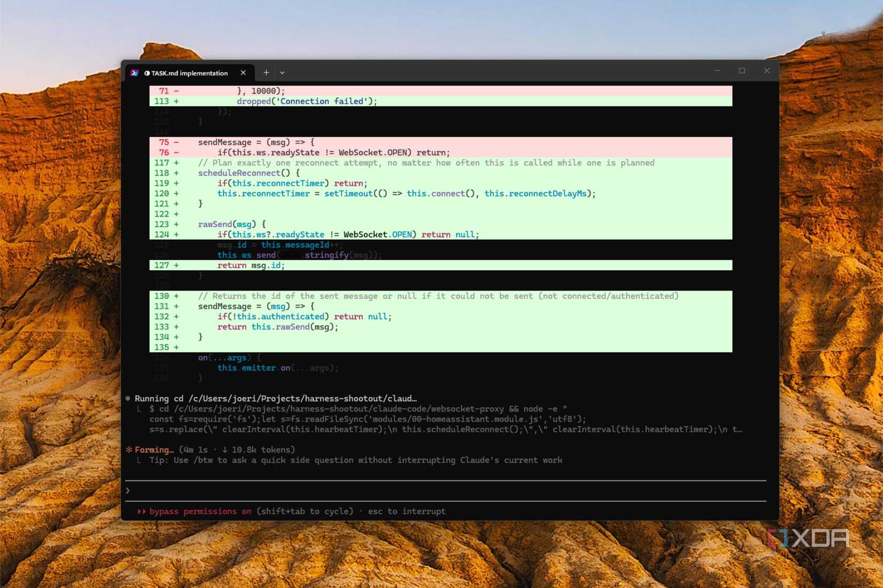Click the '$ cd ... && node -e' command line
This screenshot has width=883, height=588.
(358, 409)
